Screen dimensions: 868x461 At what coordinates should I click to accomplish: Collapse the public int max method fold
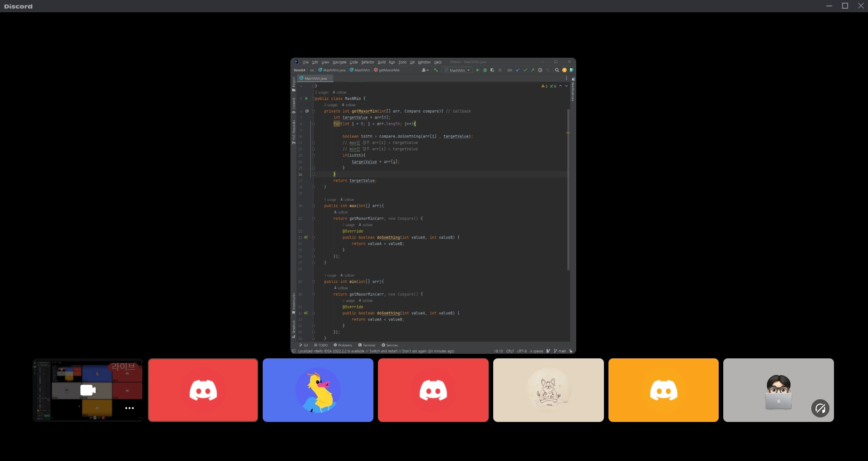[313, 206]
